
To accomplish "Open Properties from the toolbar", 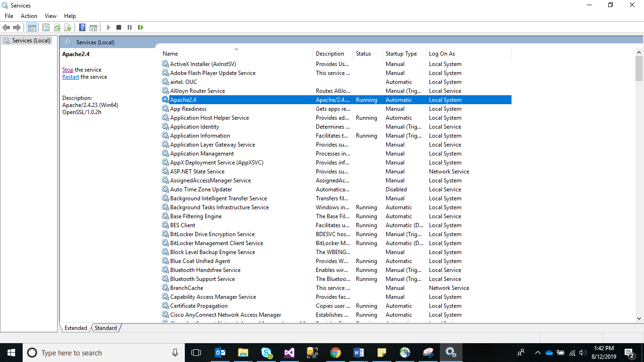I will point(46,28).
